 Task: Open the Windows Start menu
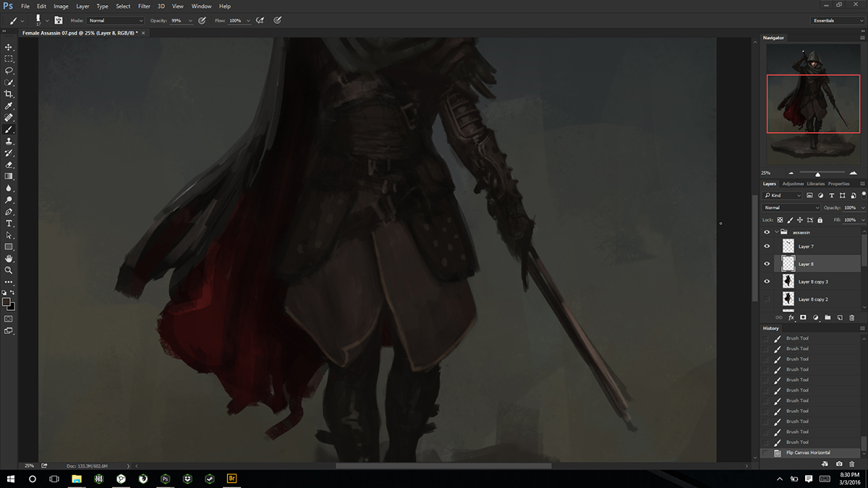point(10,479)
